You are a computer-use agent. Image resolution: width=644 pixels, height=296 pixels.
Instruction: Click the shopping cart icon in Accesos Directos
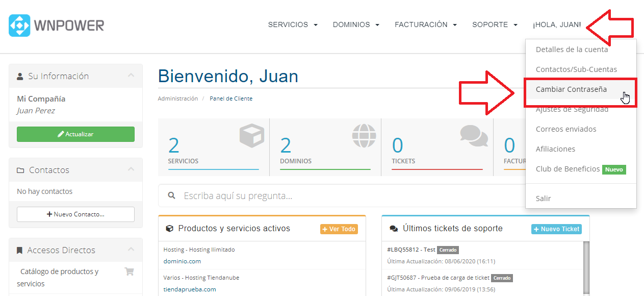(129, 272)
